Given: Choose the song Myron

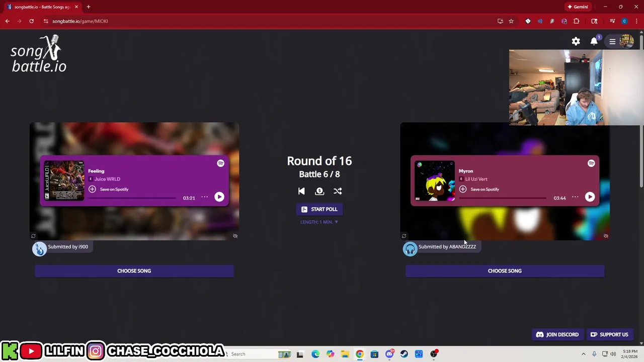Looking at the screenshot, I should 505,271.
